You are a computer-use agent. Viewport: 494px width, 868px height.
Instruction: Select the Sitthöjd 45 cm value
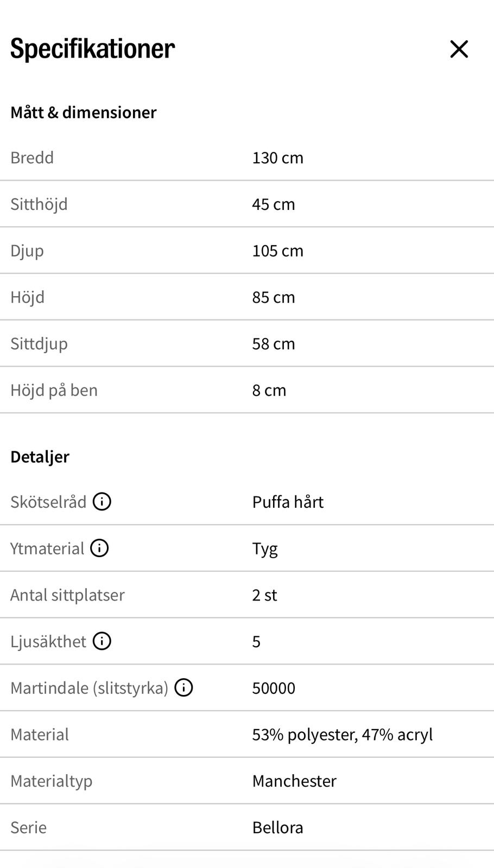coord(274,205)
